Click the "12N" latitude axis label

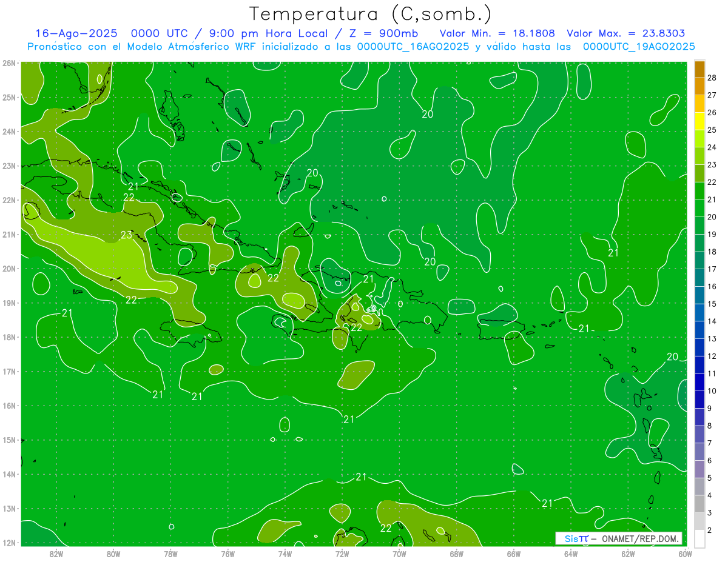tap(9, 543)
